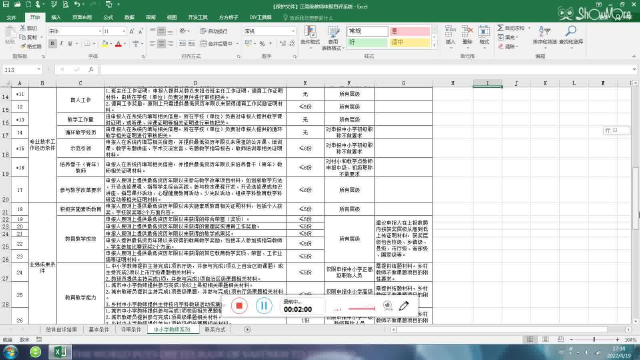Viewport: 640px width, 360px height.
Task: Open the fill color dropdown arrow
Action: click(x=111, y=44)
